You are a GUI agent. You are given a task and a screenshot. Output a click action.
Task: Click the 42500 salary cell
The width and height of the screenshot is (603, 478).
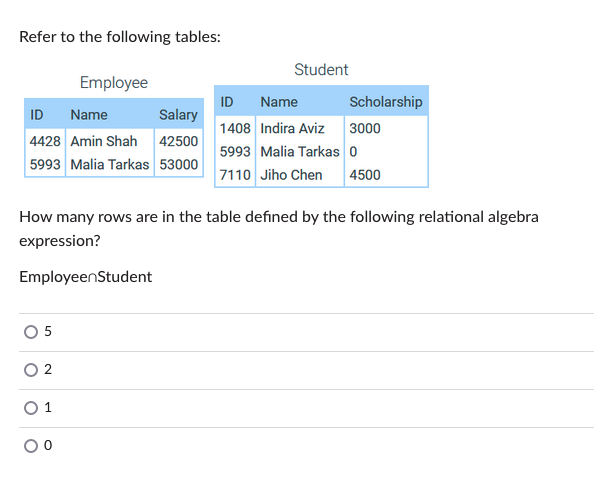(x=178, y=141)
